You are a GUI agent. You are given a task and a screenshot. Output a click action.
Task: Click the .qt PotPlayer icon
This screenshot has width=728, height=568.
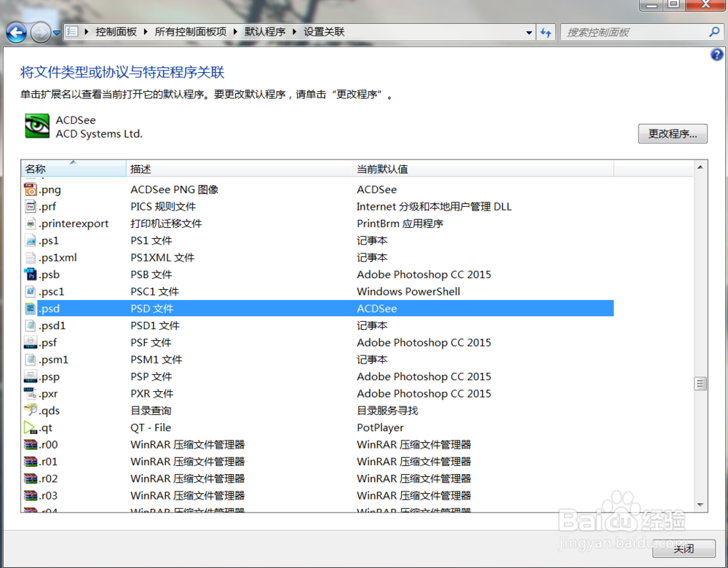[30, 427]
